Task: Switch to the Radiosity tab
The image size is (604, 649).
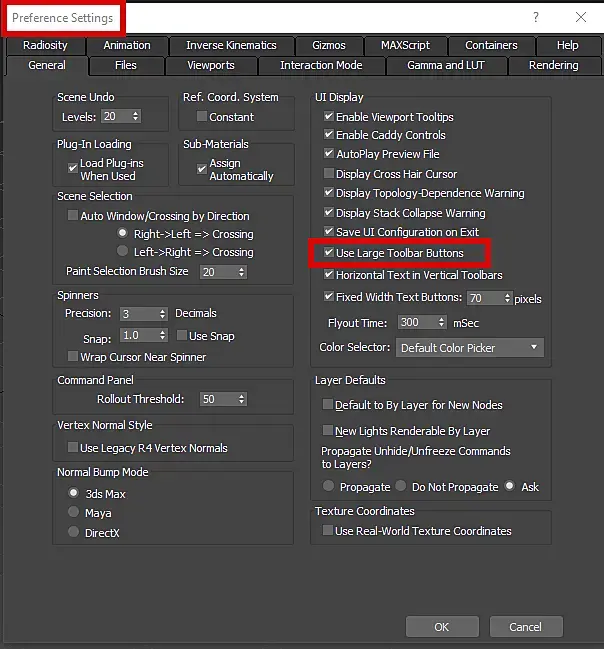Action: coord(45,45)
